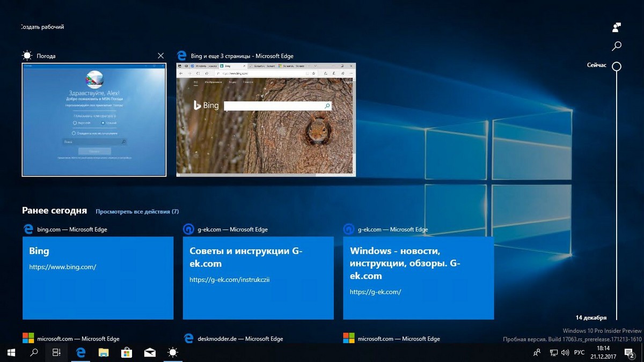The image size is (644, 362).
Task: Open the Windows - новости, инструкции card
Action: (419, 278)
